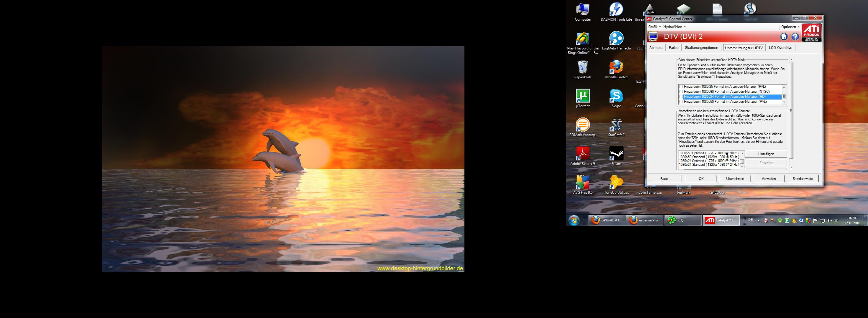
Task: Open the Skype desktop shortcut
Action: 616,96
